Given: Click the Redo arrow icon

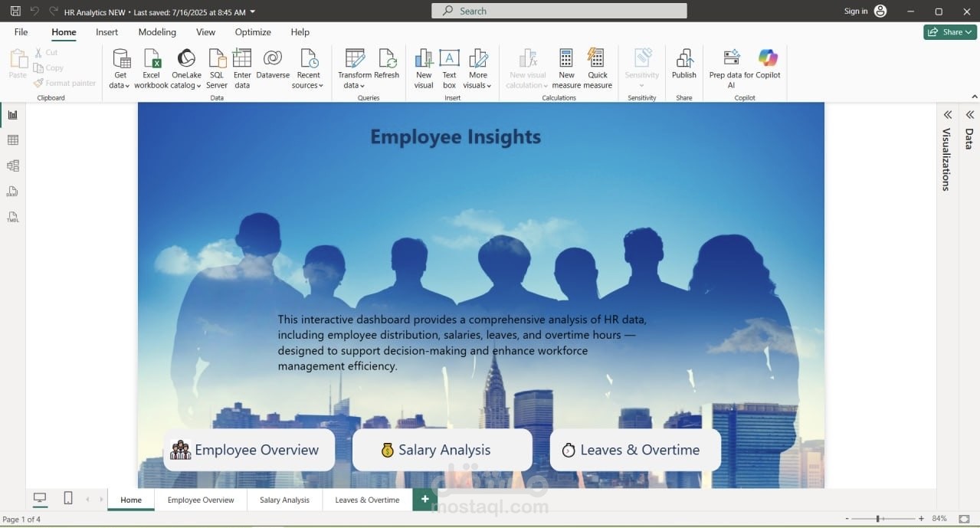Looking at the screenshot, I should click(53, 11).
